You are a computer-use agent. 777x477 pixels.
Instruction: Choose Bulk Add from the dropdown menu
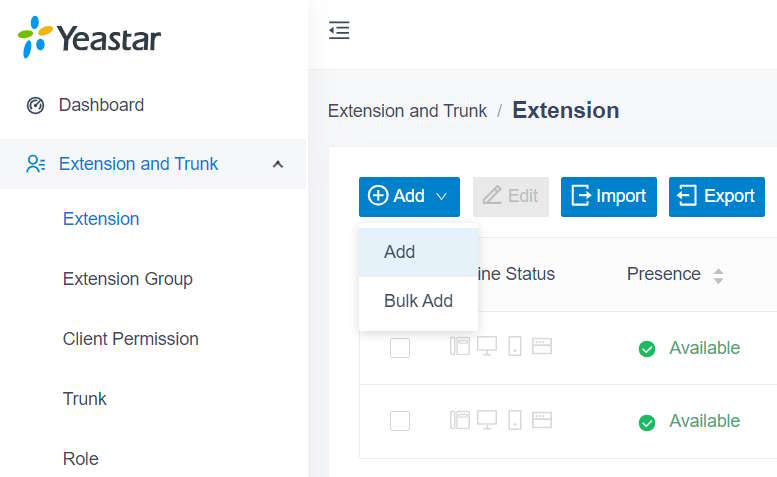(418, 301)
